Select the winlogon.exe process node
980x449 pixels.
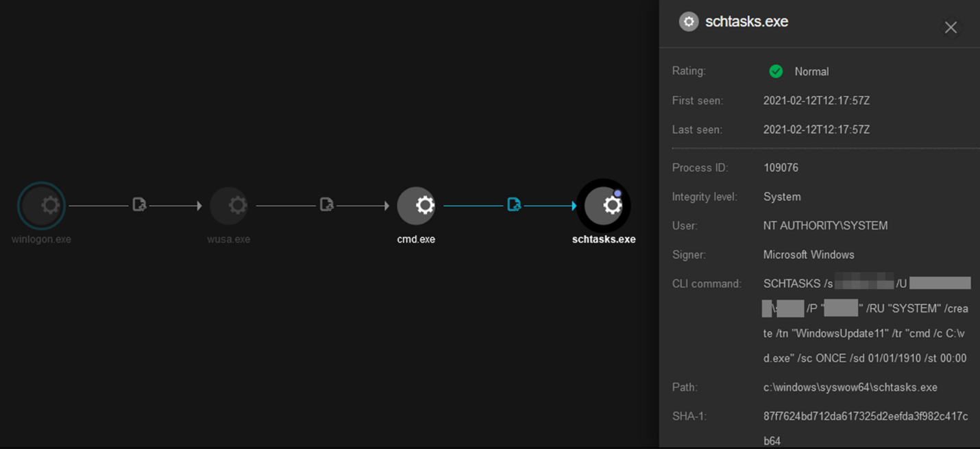(42, 205)
